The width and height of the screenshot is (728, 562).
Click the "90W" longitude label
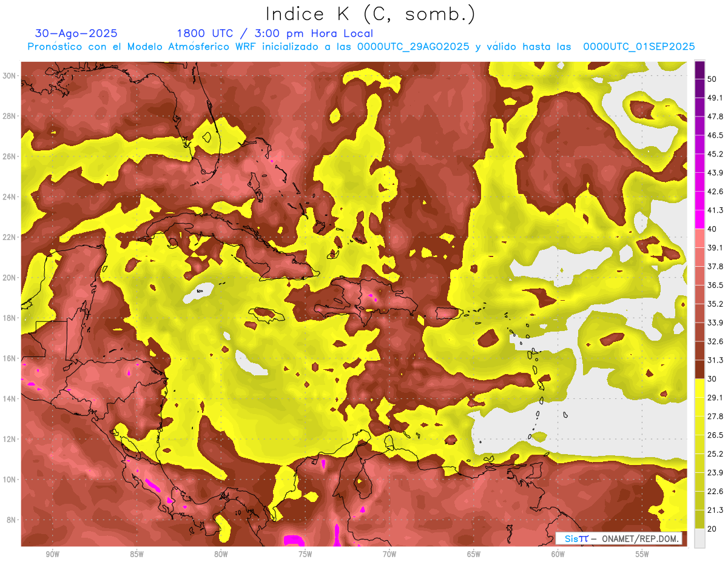pos(52,554)
